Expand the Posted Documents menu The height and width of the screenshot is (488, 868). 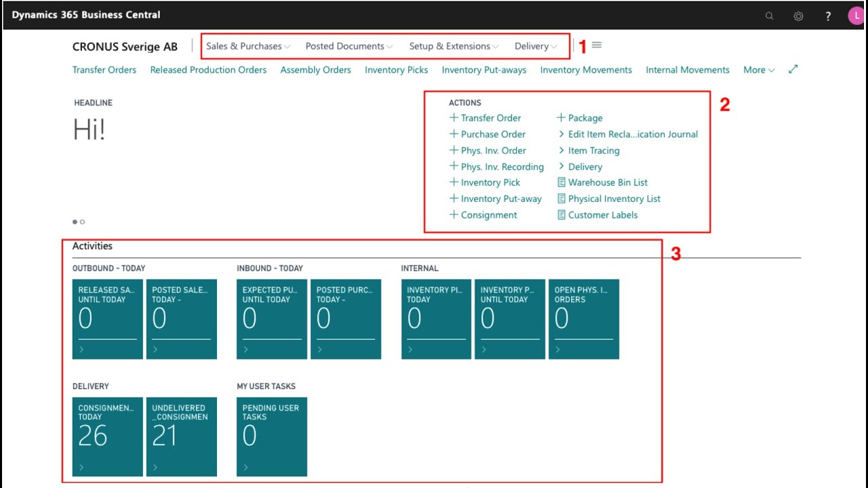(x=349, y=46)
